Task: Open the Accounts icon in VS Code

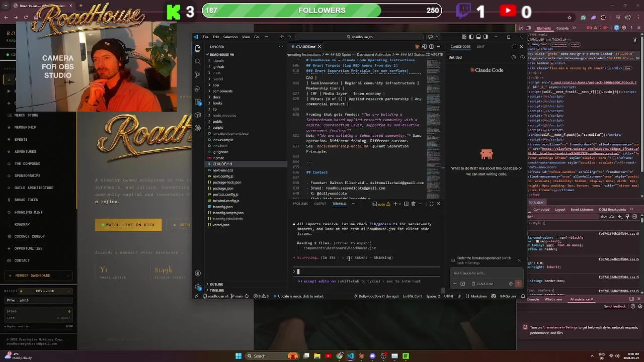Action: pos(198,274)
